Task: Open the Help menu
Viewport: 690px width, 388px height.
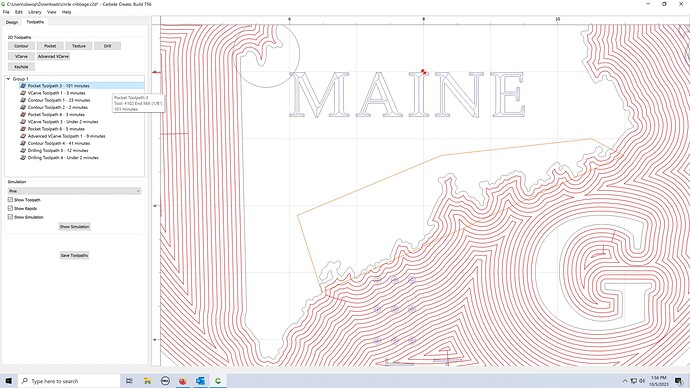Action: point(66,12)
